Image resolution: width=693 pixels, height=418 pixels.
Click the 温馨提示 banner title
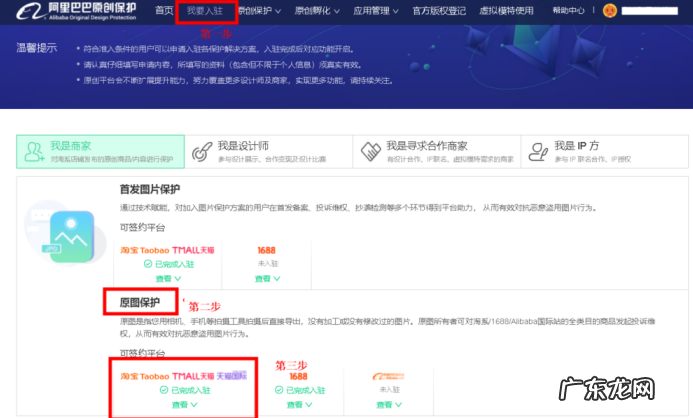[x=37, y=48]
